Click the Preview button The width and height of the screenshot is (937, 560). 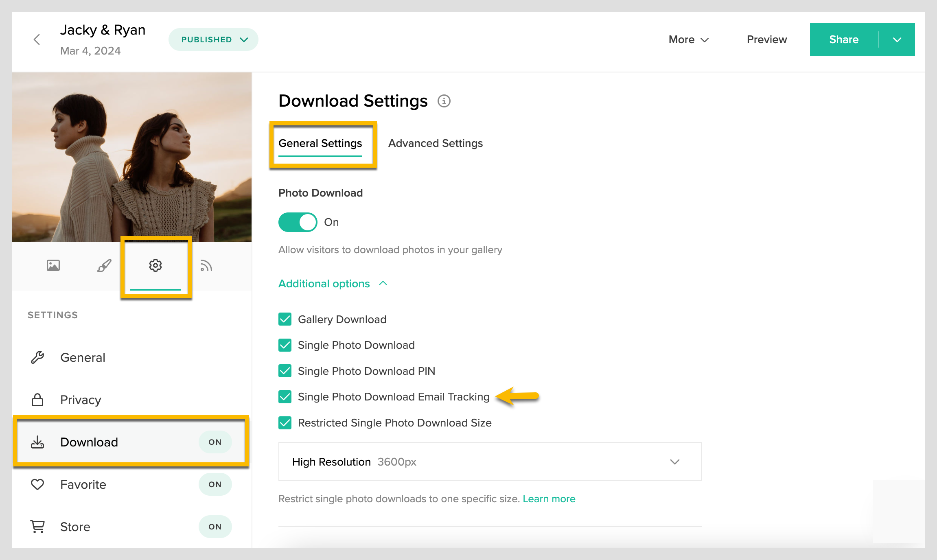[x=766, y=39]
